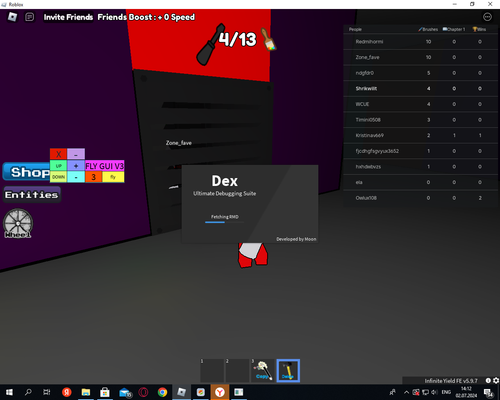Select player Redmihormi in leaderboard
The image size is (500, 400).
pyautogui.click(x=421, y=42)
